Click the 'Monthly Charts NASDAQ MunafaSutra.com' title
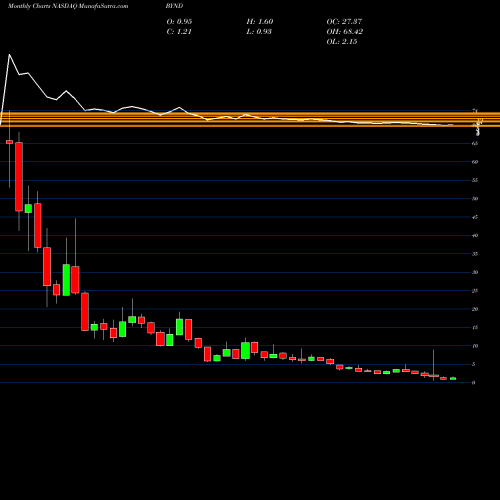The width and height of the screenshot is (500, 500). (x=68, y=6)
